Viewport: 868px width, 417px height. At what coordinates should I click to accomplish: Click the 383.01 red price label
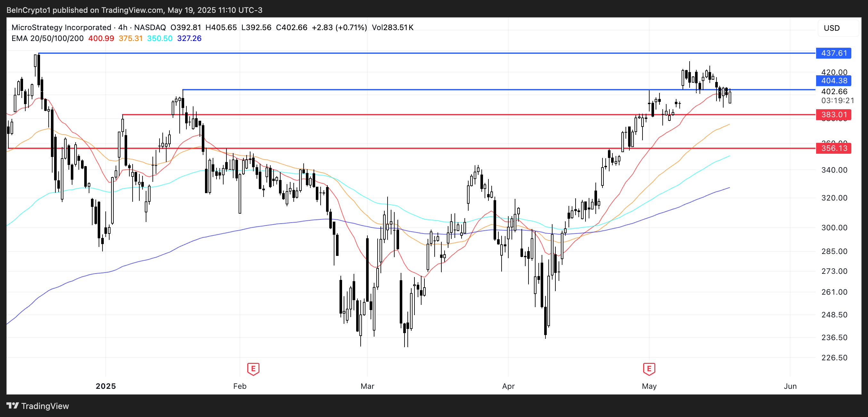(x=833, y=115)
